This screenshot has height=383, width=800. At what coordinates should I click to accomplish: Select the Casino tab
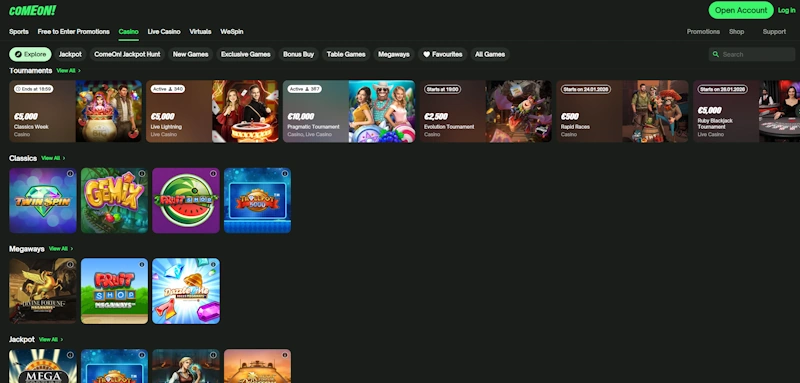coord(129,32)
